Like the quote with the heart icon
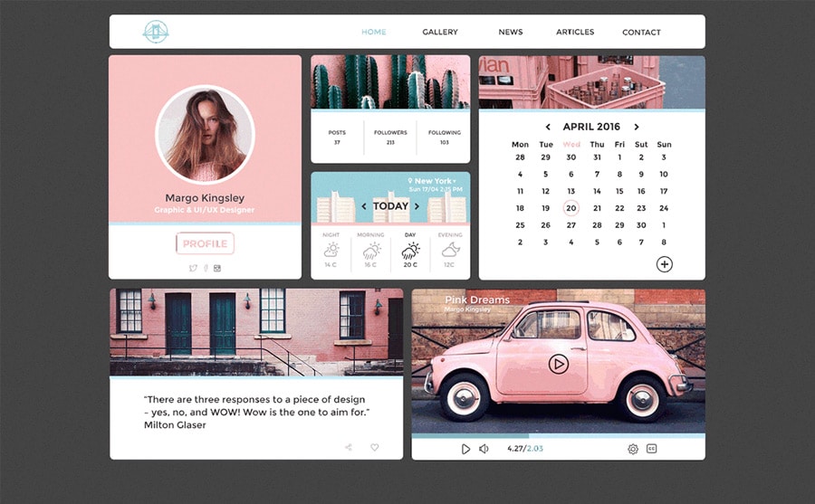This screenshot has height=504, width=815. tap(374, 447)
